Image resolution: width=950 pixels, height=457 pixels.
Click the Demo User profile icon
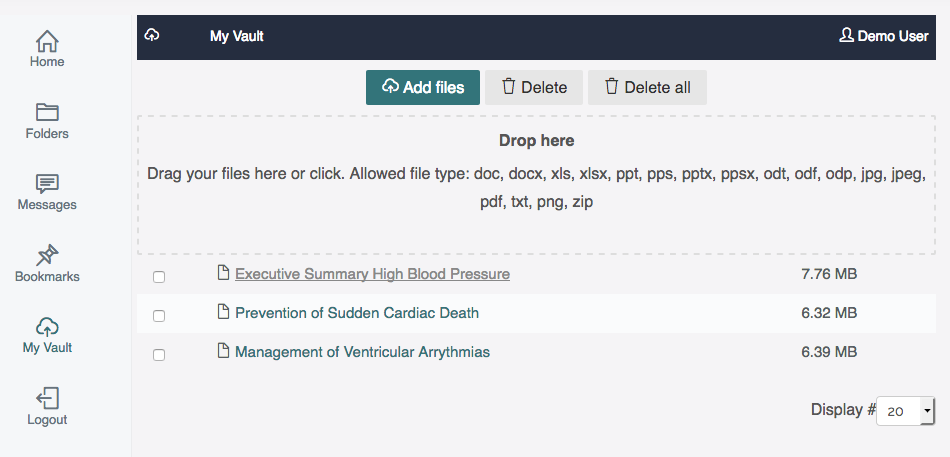(846, 35)
